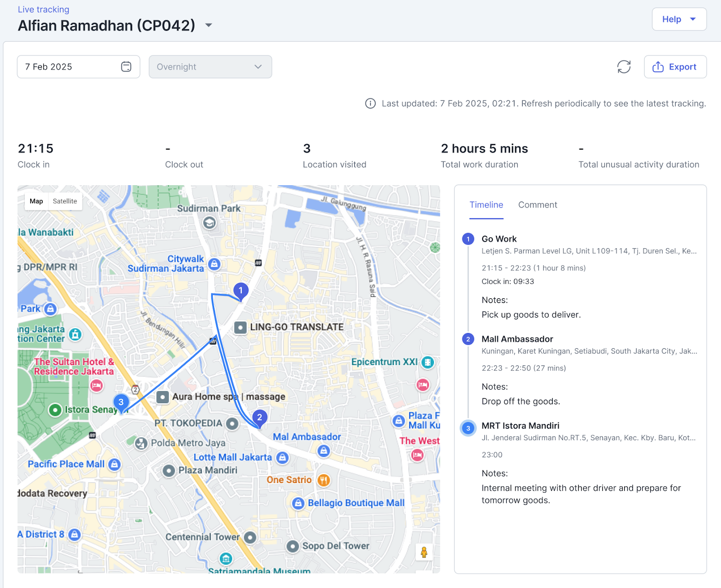Switch to the Comment tab
This screenshot has width=721, height=588.
tap(537, 205)
